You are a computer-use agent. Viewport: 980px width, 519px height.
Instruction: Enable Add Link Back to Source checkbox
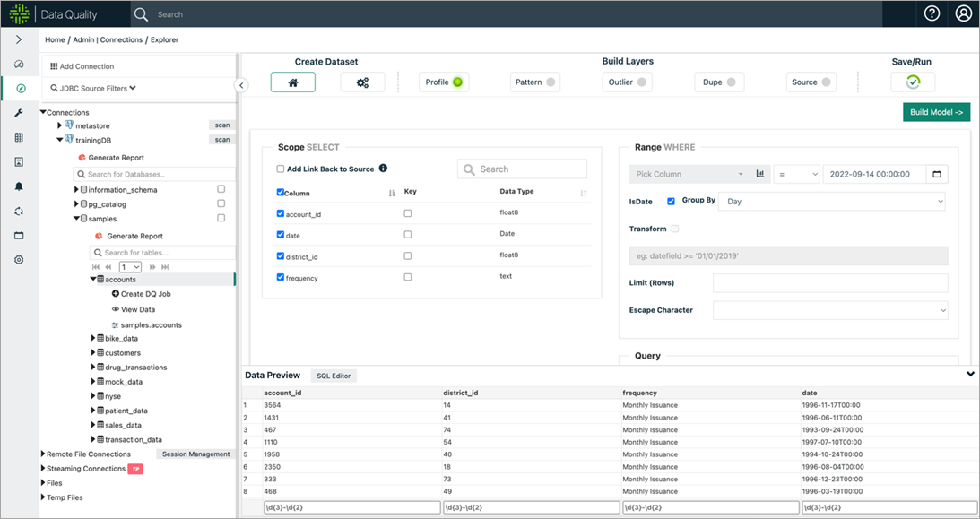click(x=281, y=169)
